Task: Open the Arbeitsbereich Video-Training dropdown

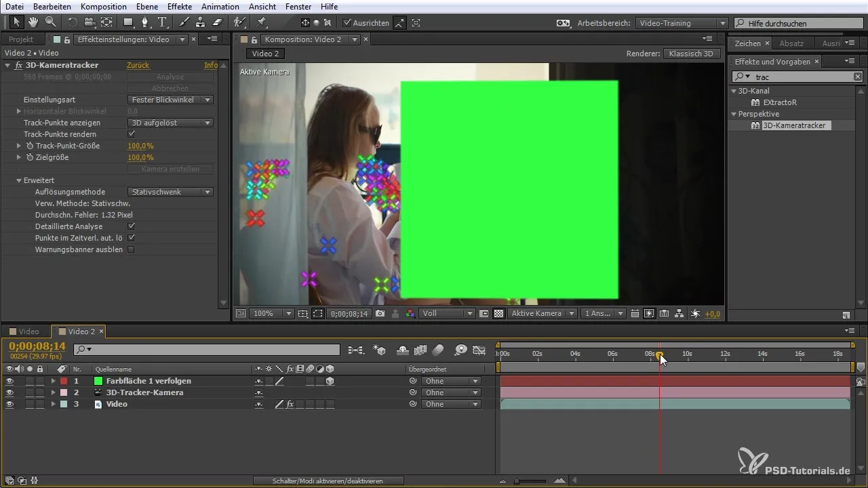Action: pos(682,23)
